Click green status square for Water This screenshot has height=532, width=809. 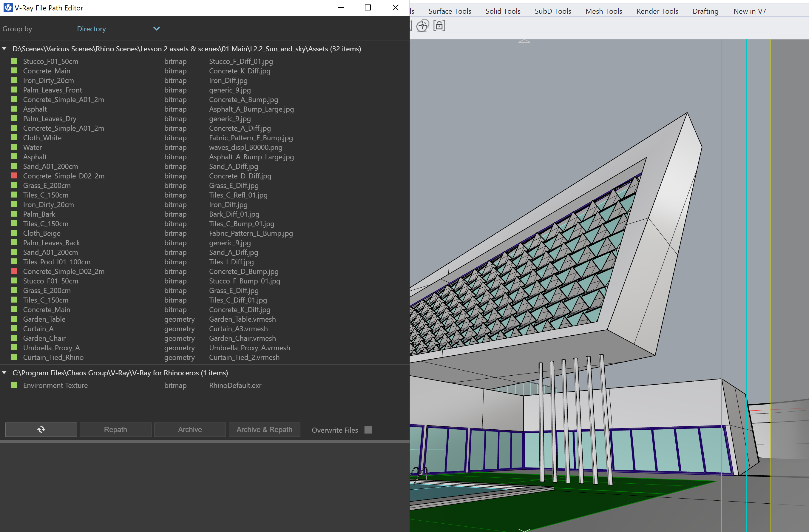pyautogui.click(x=14, y=147)
